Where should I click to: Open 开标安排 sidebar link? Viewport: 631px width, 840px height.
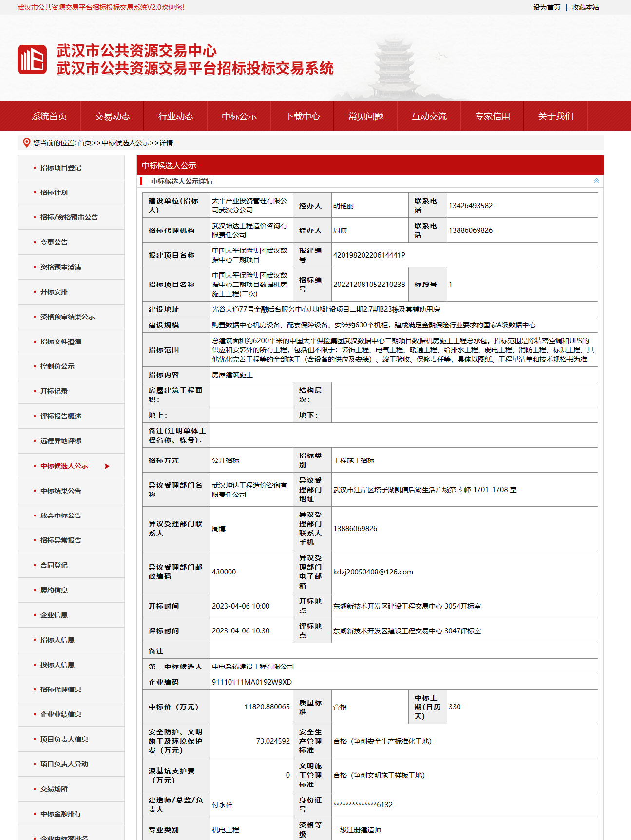54,292
